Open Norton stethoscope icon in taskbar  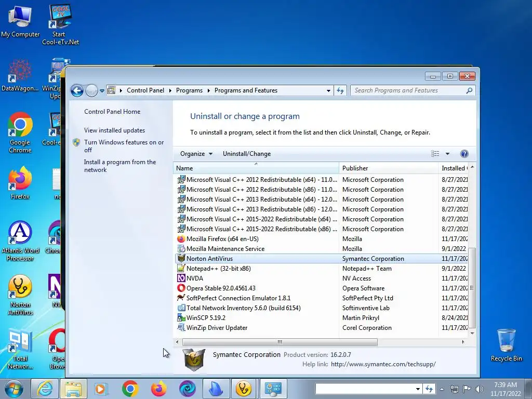click(x=244, y=389)
